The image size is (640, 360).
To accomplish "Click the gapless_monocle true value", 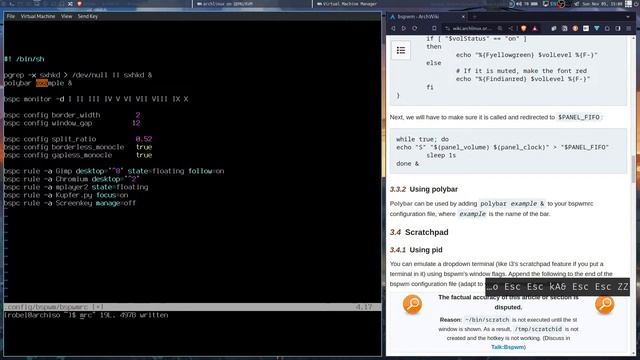I will pos(144,156).
